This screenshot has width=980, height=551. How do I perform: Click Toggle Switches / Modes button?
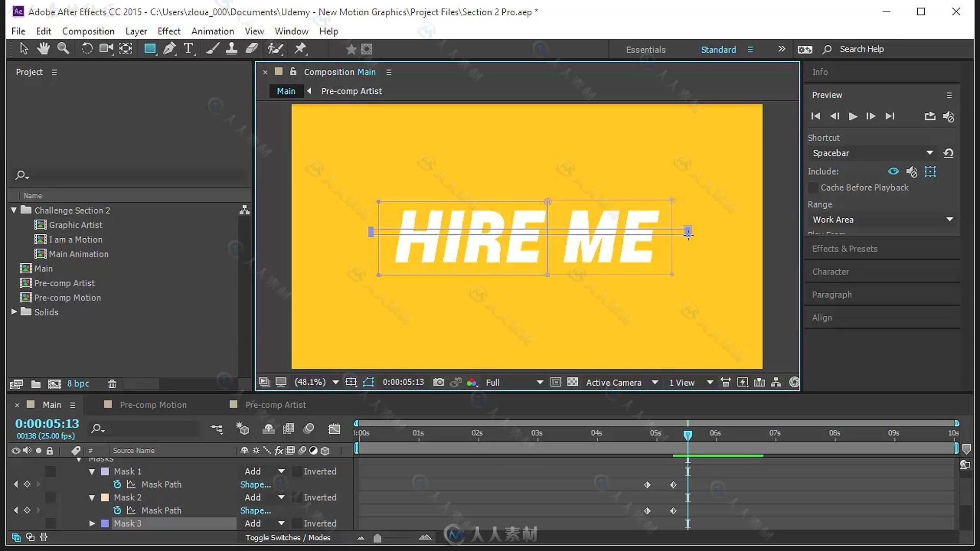[288, 538]
